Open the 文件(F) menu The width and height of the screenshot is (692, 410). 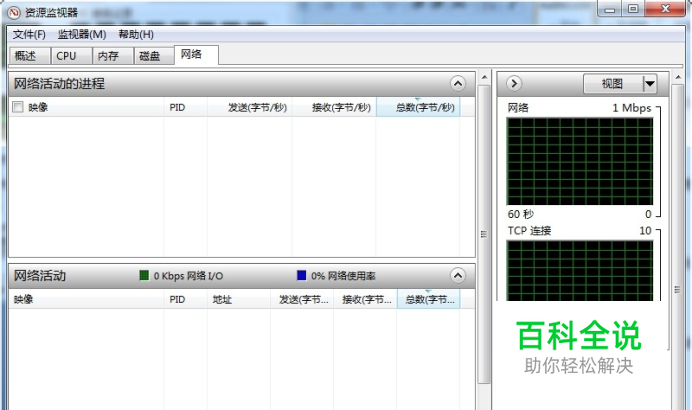(x=29, y=34)
